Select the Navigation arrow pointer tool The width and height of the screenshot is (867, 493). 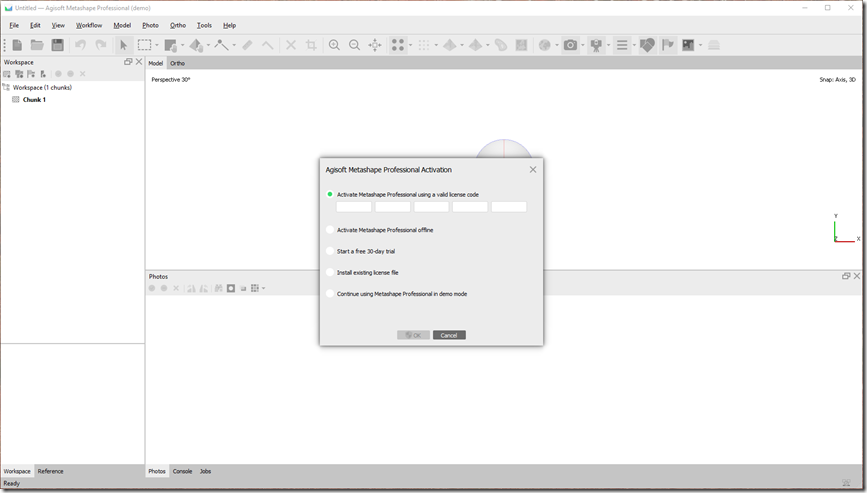click(123, 45)
